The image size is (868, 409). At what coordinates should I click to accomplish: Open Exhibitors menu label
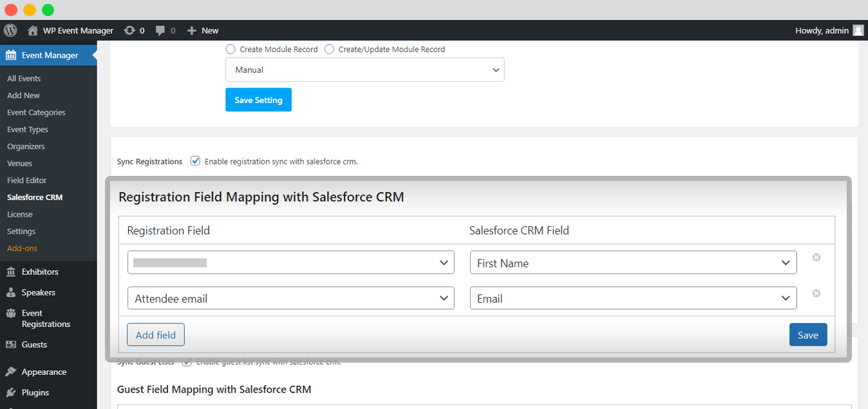pos(40,272)
